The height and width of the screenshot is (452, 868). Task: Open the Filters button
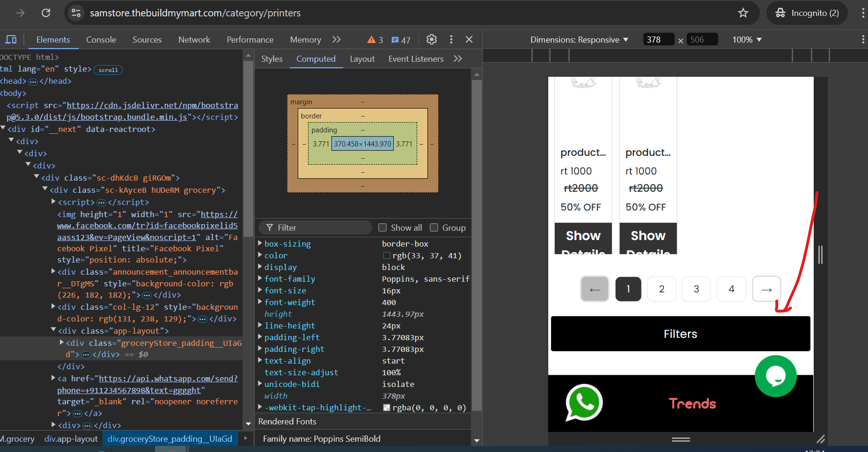[x=681, y=334]
